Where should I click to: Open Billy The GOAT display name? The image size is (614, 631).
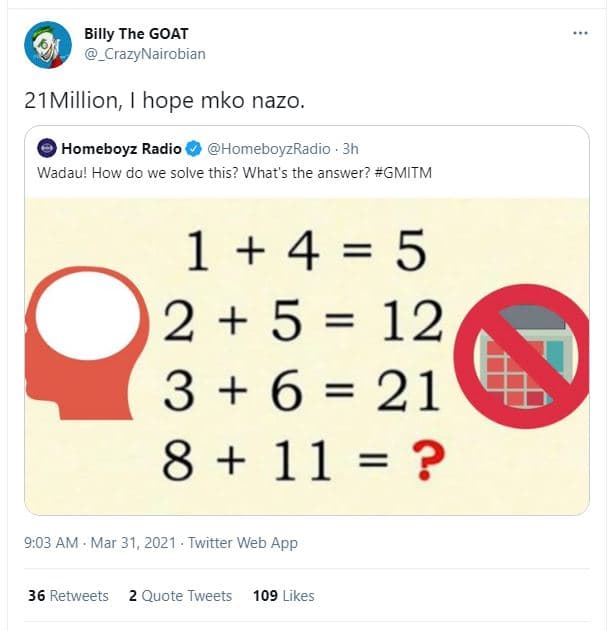(136, 34)
